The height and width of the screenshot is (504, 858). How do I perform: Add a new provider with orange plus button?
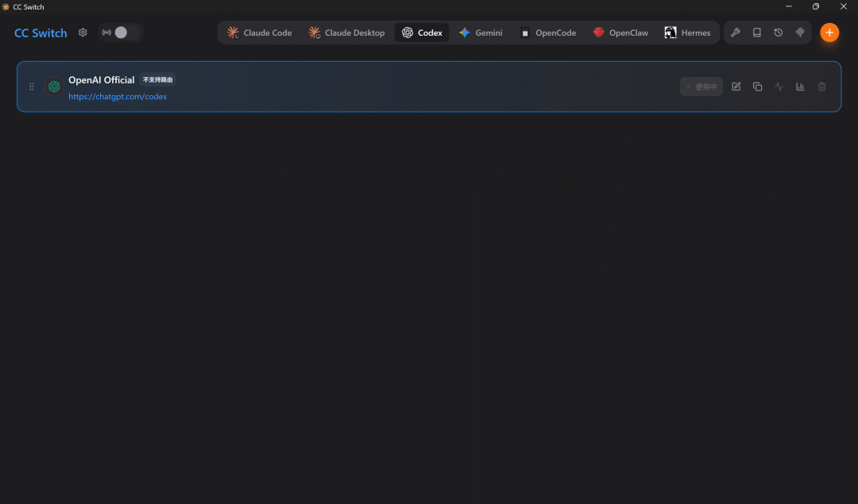tap(829, 33)
